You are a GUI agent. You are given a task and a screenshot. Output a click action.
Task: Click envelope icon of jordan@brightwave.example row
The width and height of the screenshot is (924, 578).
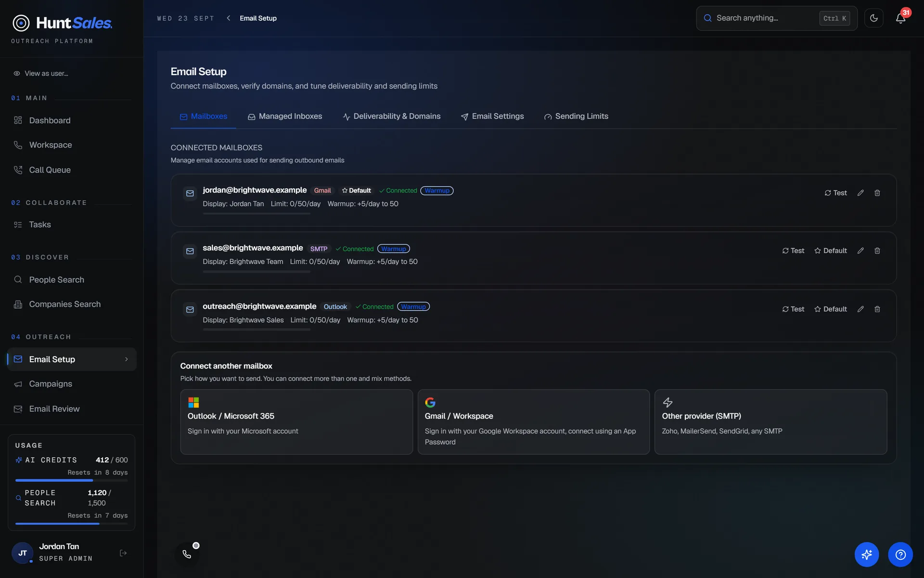point(190,193)
